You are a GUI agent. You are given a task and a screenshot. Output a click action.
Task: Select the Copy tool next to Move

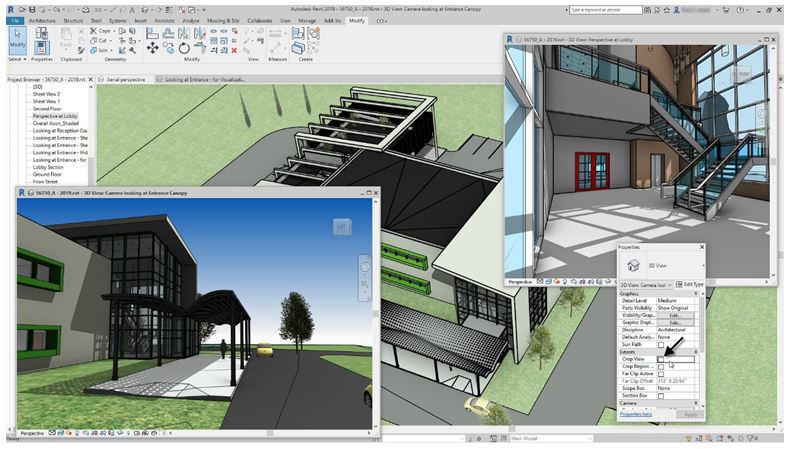169,48
